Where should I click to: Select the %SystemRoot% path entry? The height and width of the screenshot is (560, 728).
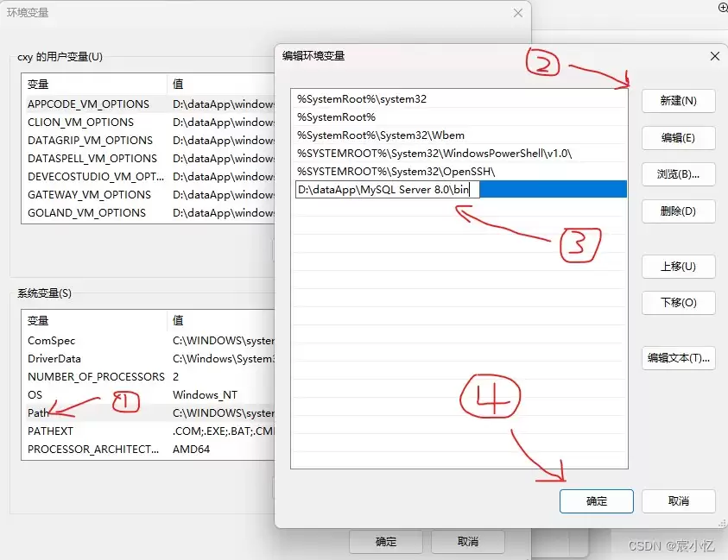click(459, 116)
